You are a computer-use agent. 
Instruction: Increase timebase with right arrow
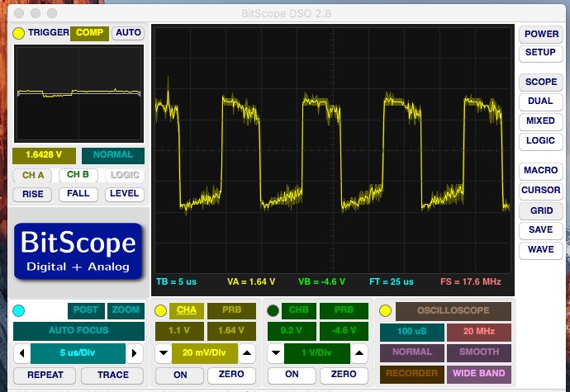pyautogui.click(x=135, y=353)
